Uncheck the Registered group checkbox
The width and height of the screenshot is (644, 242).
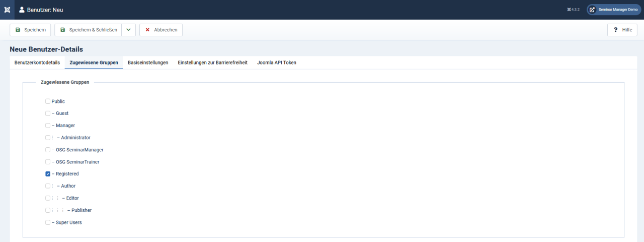[48, 174]
